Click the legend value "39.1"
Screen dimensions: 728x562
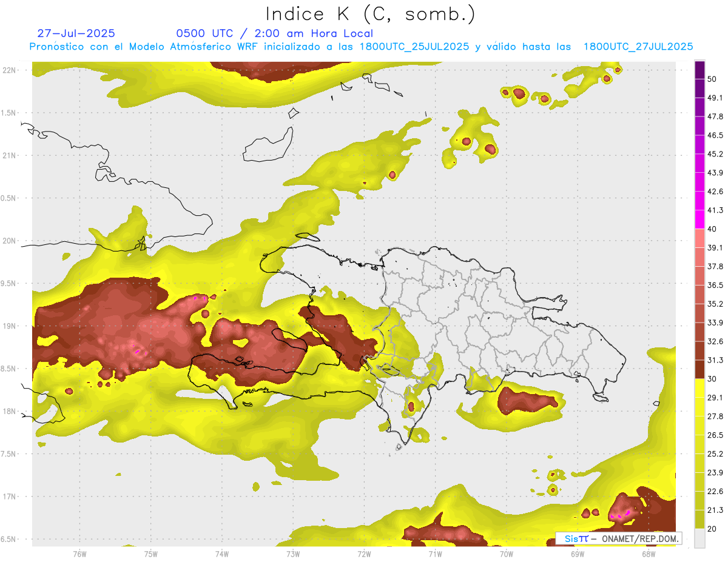click(x=715, y=248)
